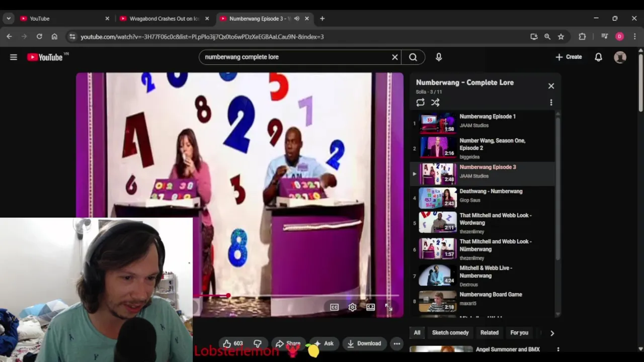Toggle playlist shuffle

[435, 103]
